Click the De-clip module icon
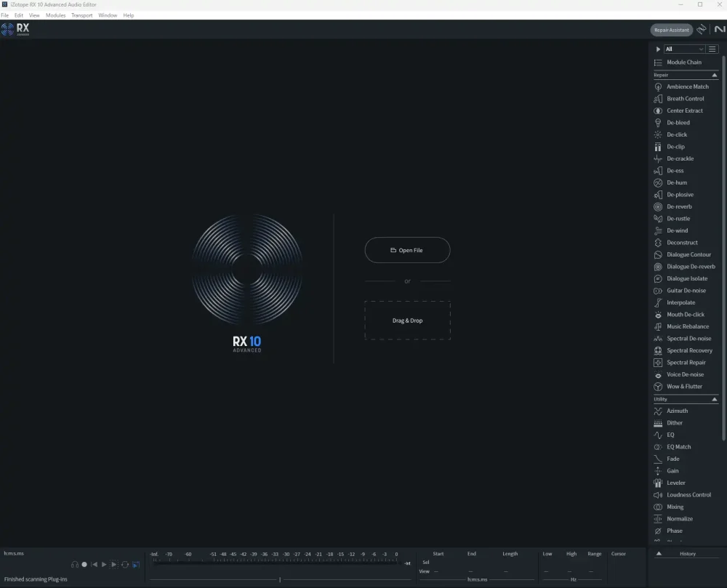This screenshot has height=588, width=727. click(x=658, y=147)
